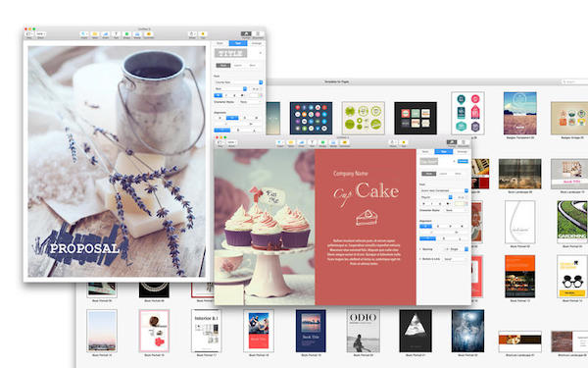The width and height of the screenshot is (588, 368).
Task: Click the Text icon in the Cup Cake window toolbar
Action: tap(312, 142)
